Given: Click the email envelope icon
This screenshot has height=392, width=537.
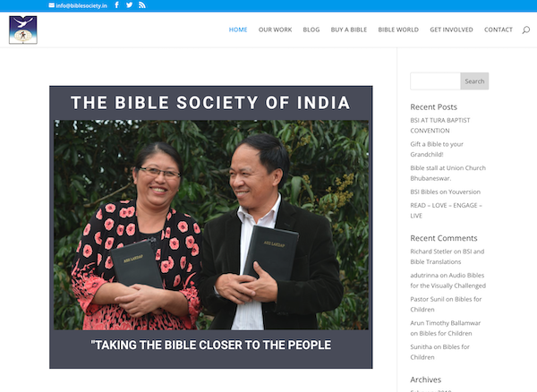Looking at the screenshot, I should pyautogui.click(x=51, y=5).
